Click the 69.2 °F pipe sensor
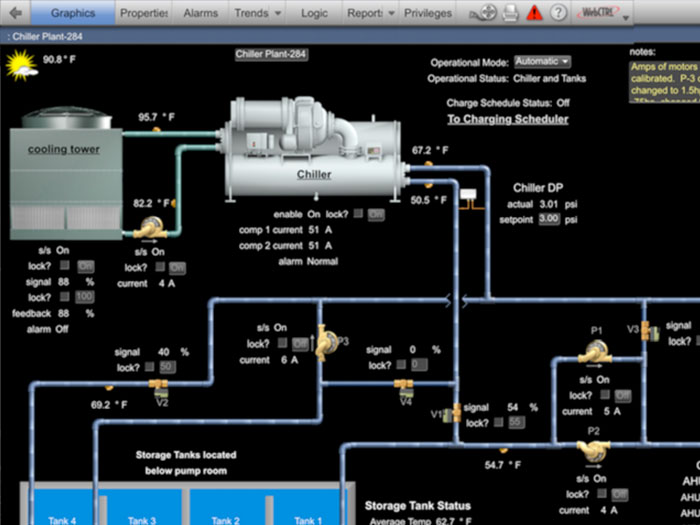The width and height of the screenshot is (700, 525). [109, 388]
